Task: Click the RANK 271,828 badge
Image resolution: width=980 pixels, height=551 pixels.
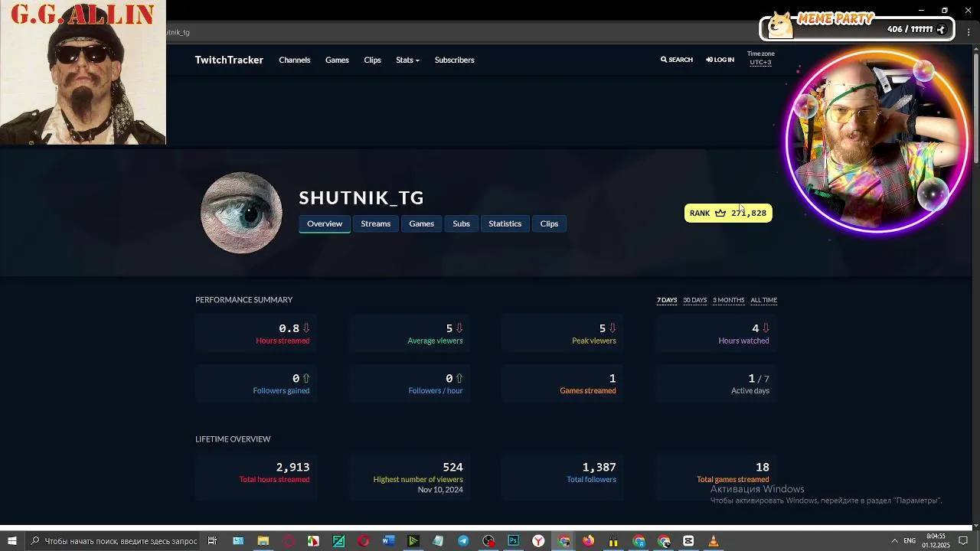Action: (x=728, y=213)
